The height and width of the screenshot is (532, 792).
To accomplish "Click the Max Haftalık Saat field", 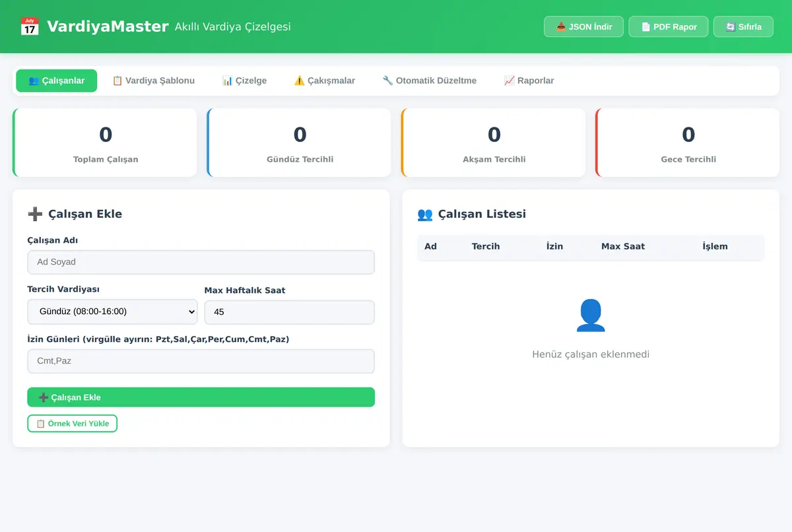I will 290,312.
